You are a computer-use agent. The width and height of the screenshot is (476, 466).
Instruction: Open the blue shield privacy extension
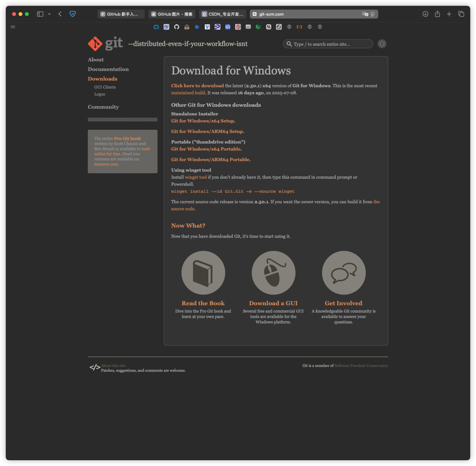[73, 14]
